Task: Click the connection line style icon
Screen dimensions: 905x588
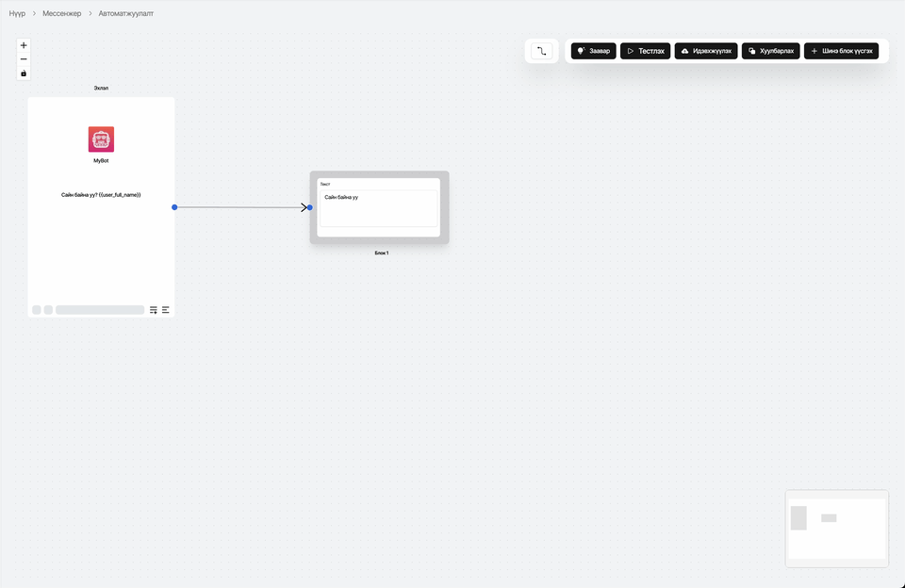Action: (541, 51)
